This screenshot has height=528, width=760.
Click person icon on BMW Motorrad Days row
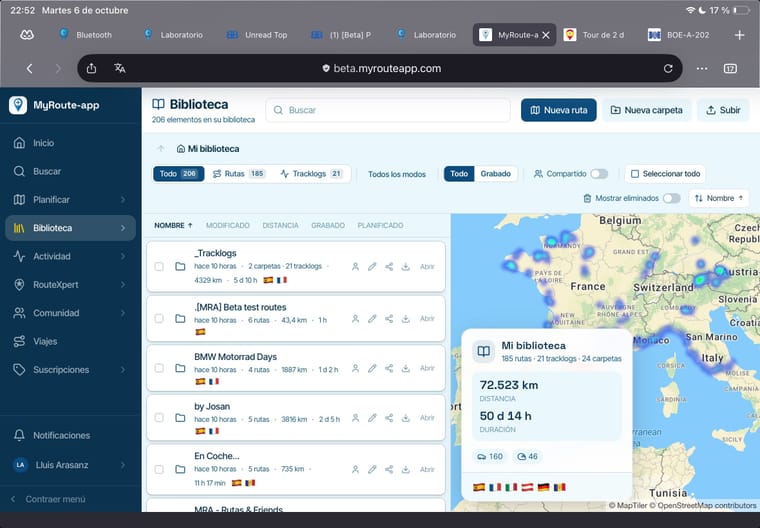[355, 368]
